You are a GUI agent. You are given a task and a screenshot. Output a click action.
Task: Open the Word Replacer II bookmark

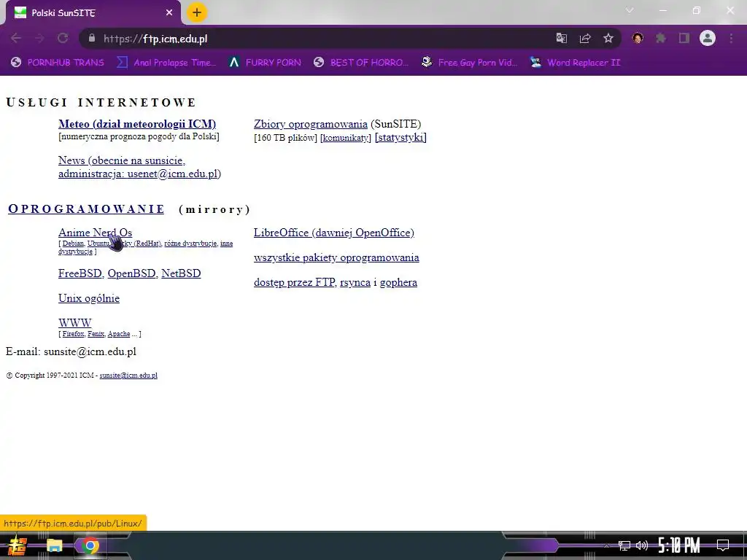(x=575, y=63)
